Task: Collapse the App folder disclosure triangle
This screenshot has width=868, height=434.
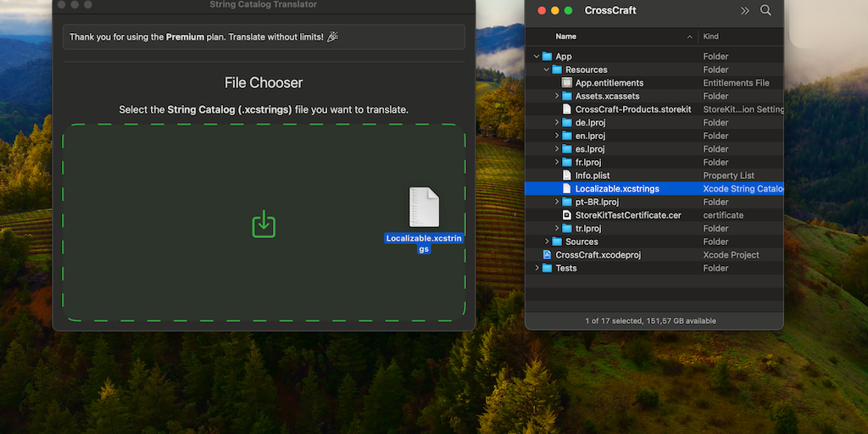Action: pyautogui.click(x=537, y=57)
